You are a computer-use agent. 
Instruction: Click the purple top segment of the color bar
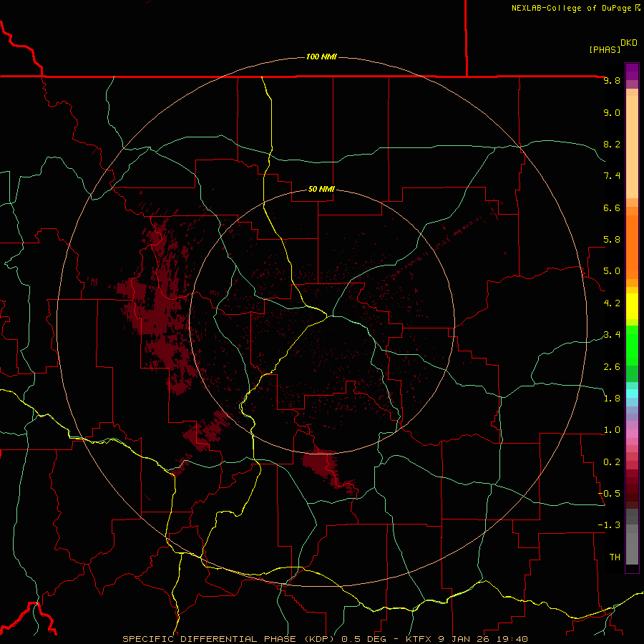tap(632, 72)
